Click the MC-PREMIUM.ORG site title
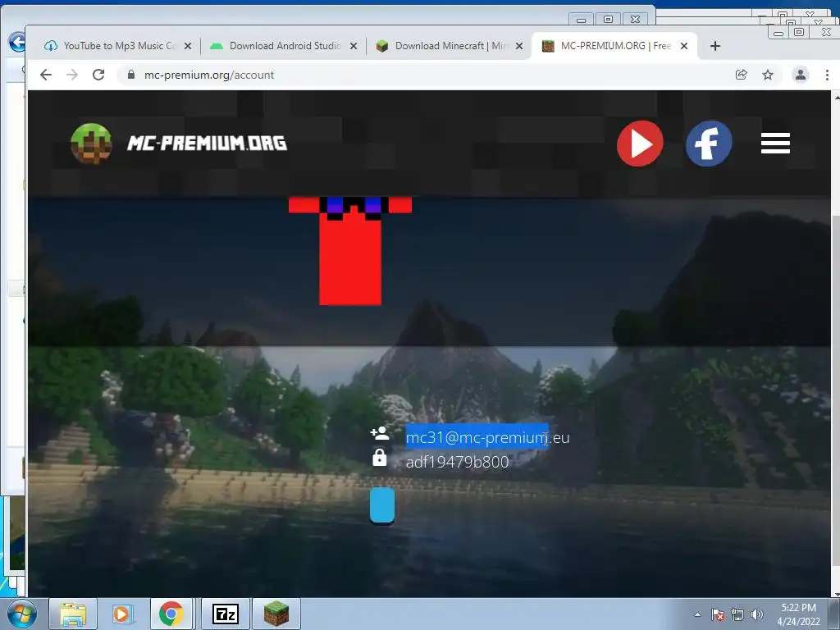Viewport: 840px width, 630px height. point(207,143)
